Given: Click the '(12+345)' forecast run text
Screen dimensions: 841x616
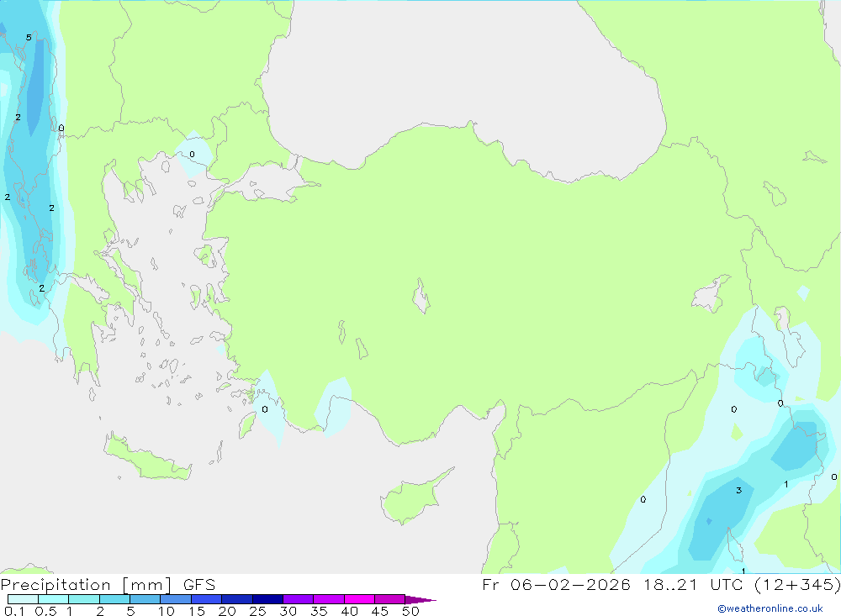Looking at the screenshot, I should tap(797, 585).
